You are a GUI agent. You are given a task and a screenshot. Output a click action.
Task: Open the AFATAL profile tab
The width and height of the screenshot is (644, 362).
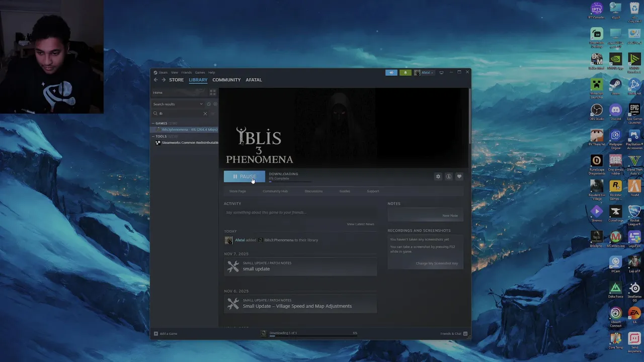click(254, 80)
